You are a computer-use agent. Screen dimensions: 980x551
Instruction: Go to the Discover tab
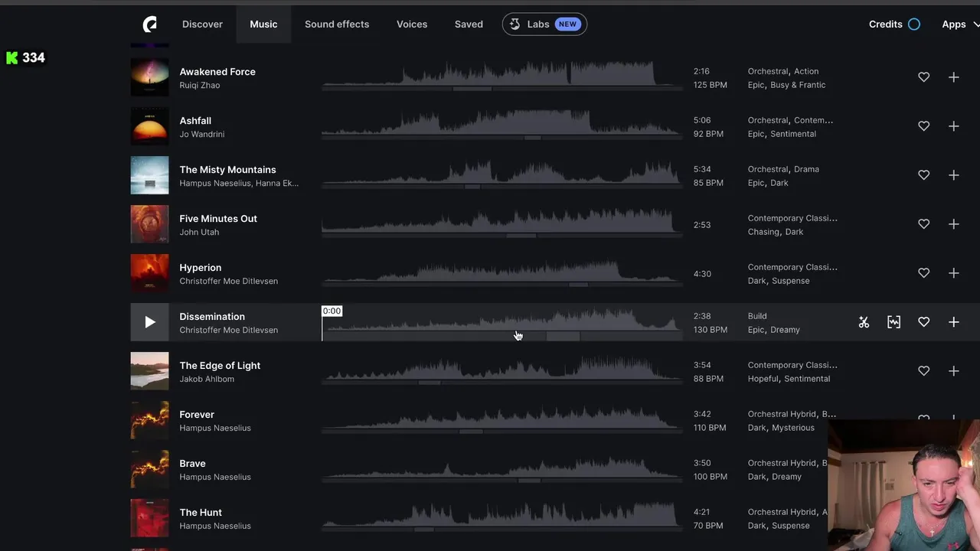[202, 24]
